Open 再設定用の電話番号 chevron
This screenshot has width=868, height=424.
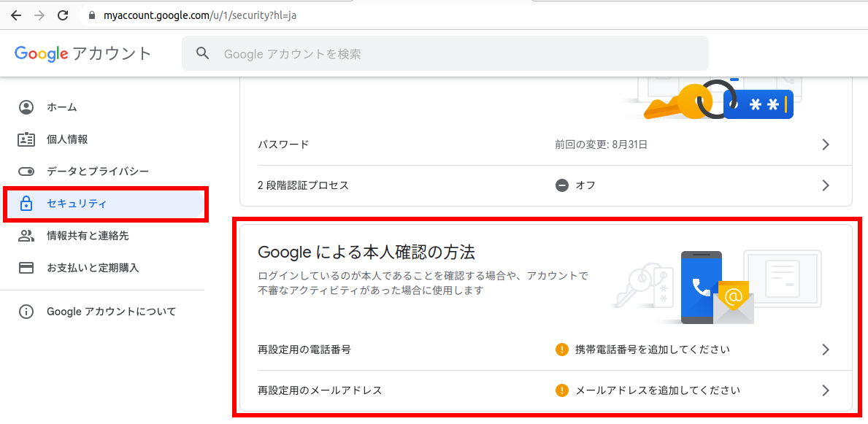point(826,350)
